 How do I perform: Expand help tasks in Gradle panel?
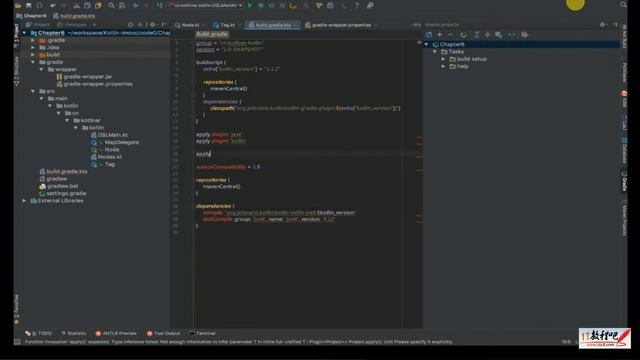[444, 67]
